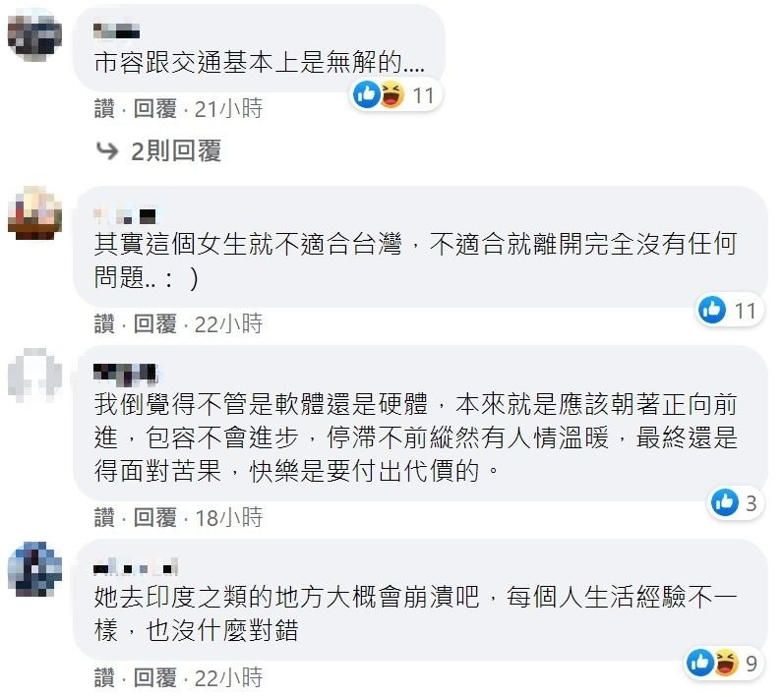Viewport: 784px width, 697px height.
Task: Click the laughing reaction emoji on the 市容跟交通 comment
Action: [x=392, y=94]
